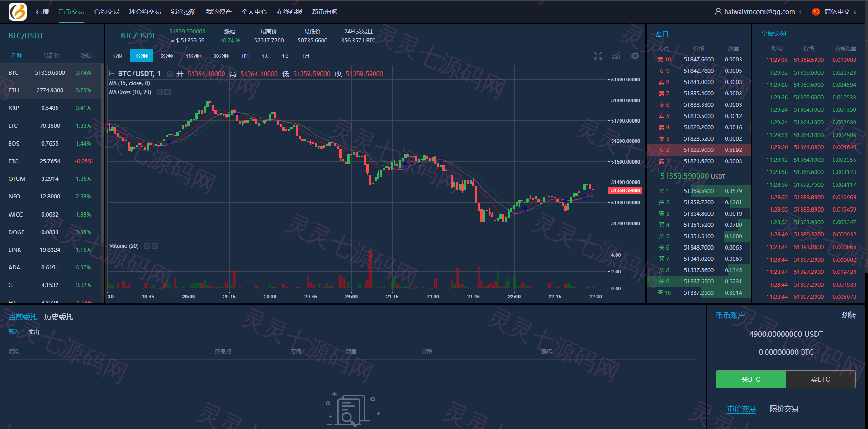The image size is (868, 429).
Task: Select the 30分钟 chart interval
Action: click(221, 56)
